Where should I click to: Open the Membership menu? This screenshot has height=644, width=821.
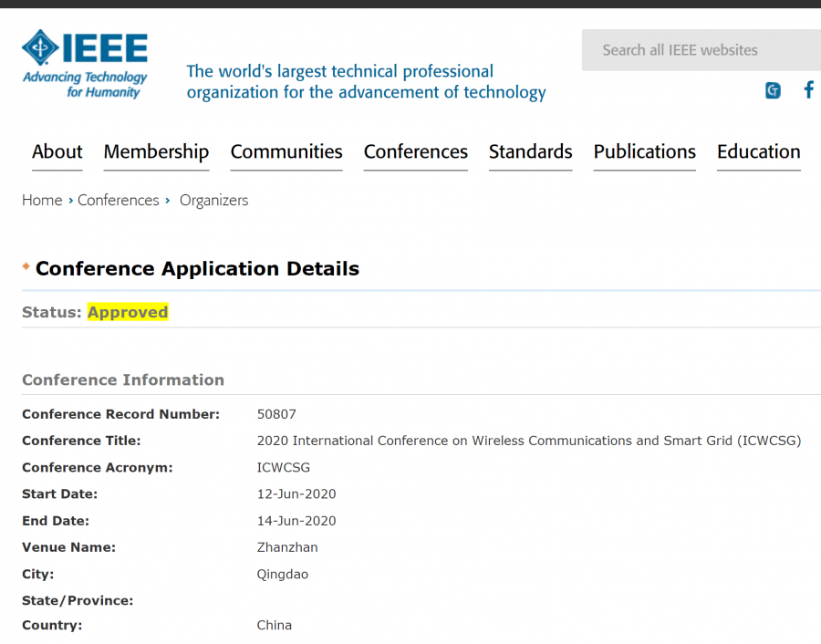pyautogui.click(x=156, y=152)
